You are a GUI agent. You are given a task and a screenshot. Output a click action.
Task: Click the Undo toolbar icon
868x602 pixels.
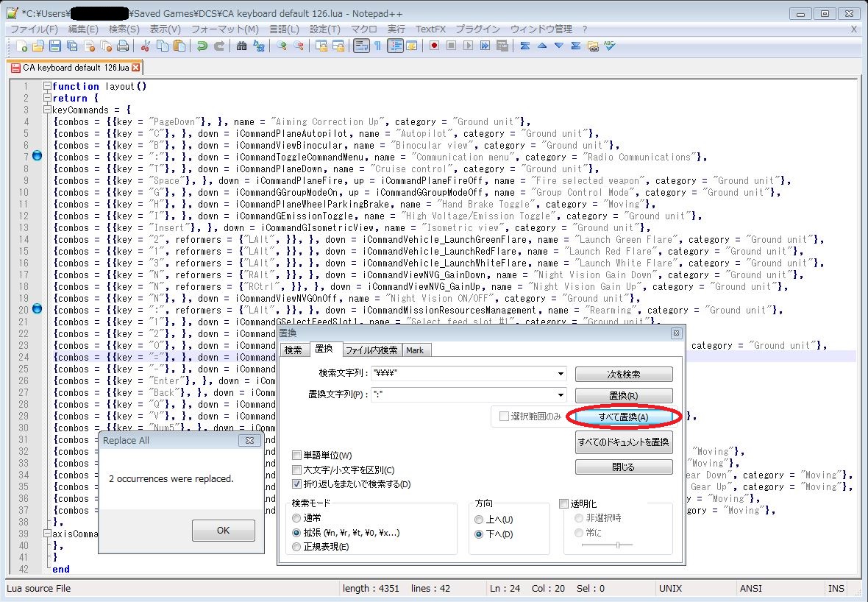tap(202, 46)
